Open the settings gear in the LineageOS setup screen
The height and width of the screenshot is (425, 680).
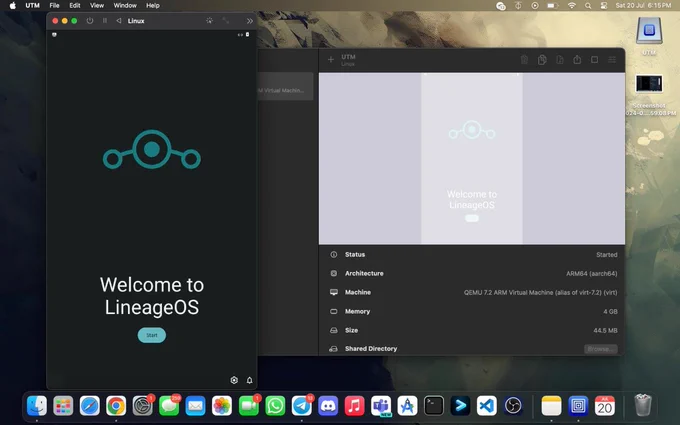[x=234, y=380]
